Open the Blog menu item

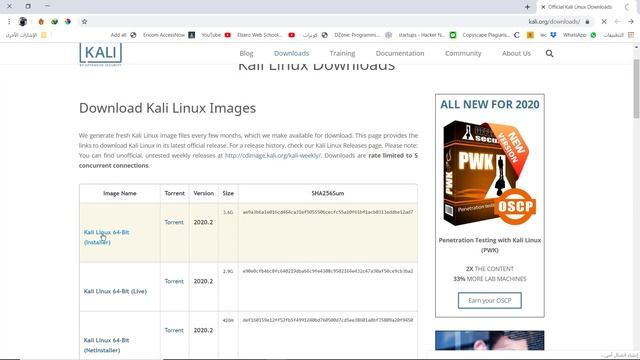coord(246,53)
